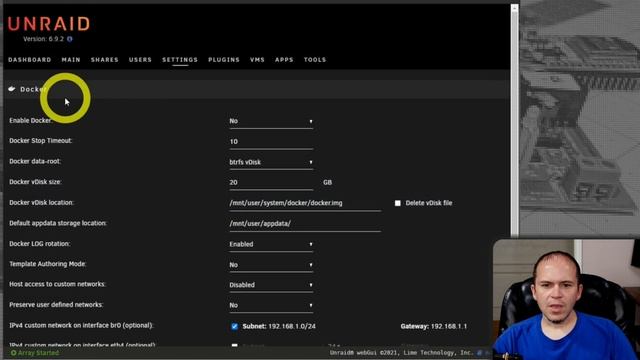
Task: Click the Docker vDisk location label
Action: [x=41, y=202]
